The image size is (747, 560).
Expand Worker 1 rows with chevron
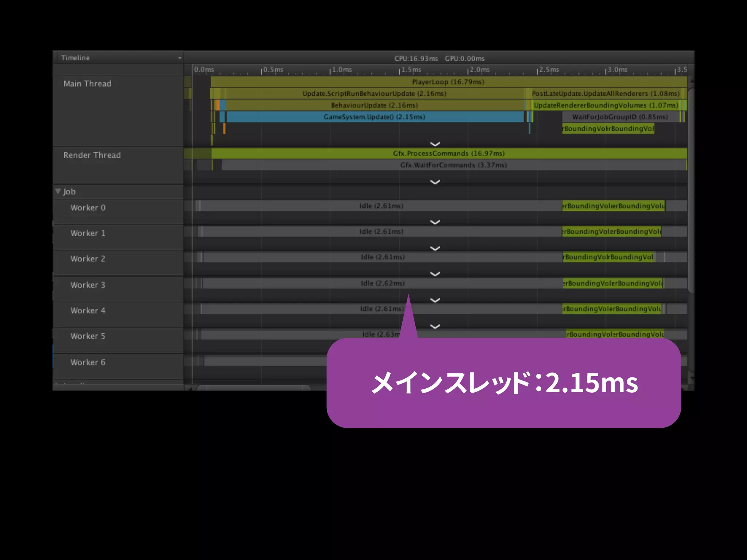435,248
